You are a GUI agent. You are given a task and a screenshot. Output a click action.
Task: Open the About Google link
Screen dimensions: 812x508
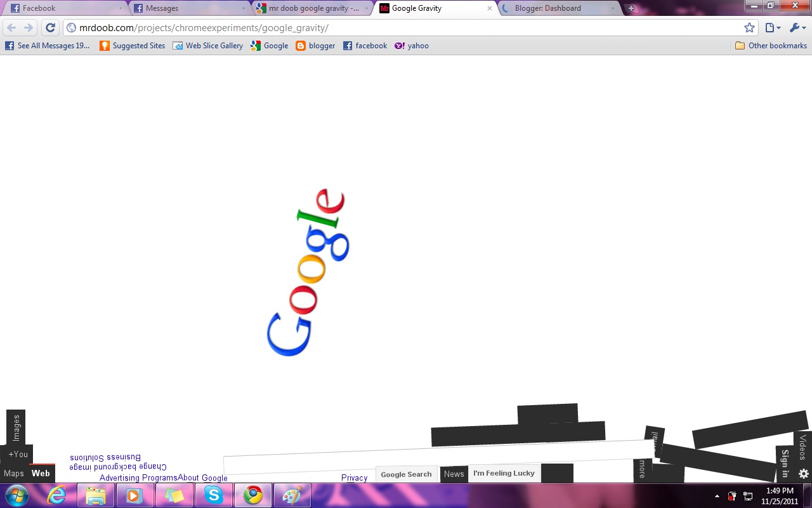[x=202, y=478]
